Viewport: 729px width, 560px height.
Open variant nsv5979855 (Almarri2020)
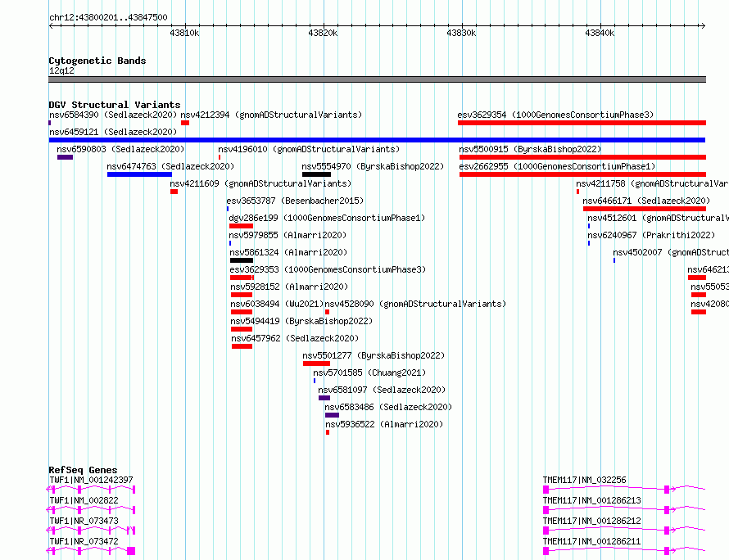(288, 235)
